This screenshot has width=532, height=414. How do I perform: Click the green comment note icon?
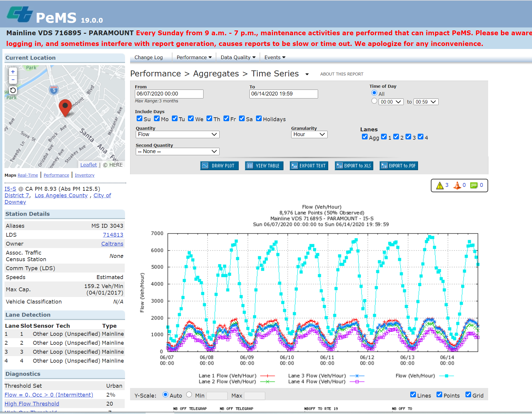pyautogui.click(x=474, y=185)
